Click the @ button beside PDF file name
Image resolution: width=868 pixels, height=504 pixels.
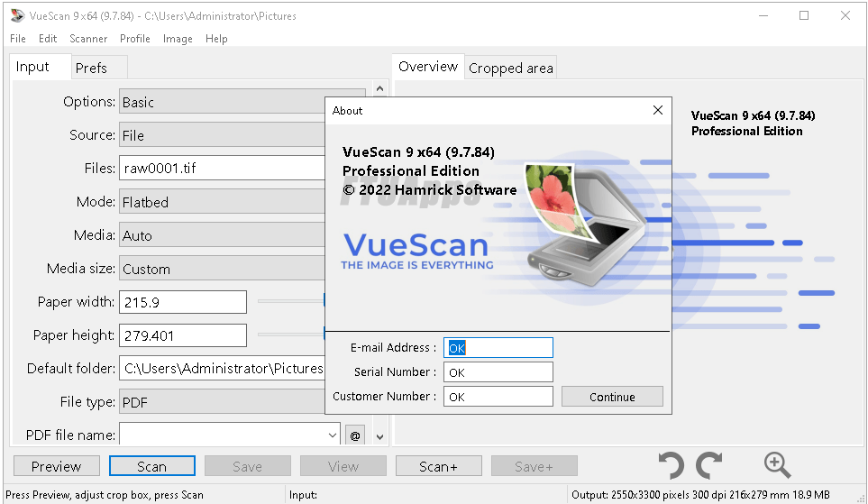(x=355, y=435)
